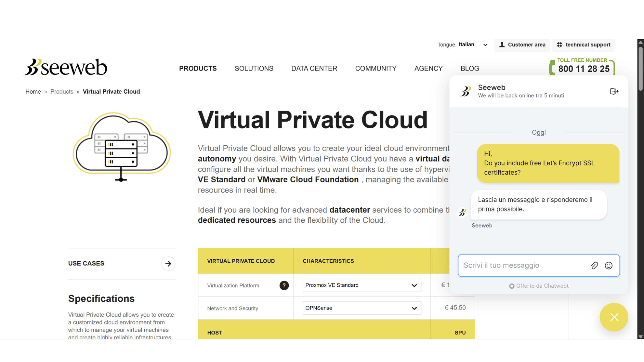End chat conversation with exit icon
The width and height of the screenshot is (644, 362).
coord(614,91)
